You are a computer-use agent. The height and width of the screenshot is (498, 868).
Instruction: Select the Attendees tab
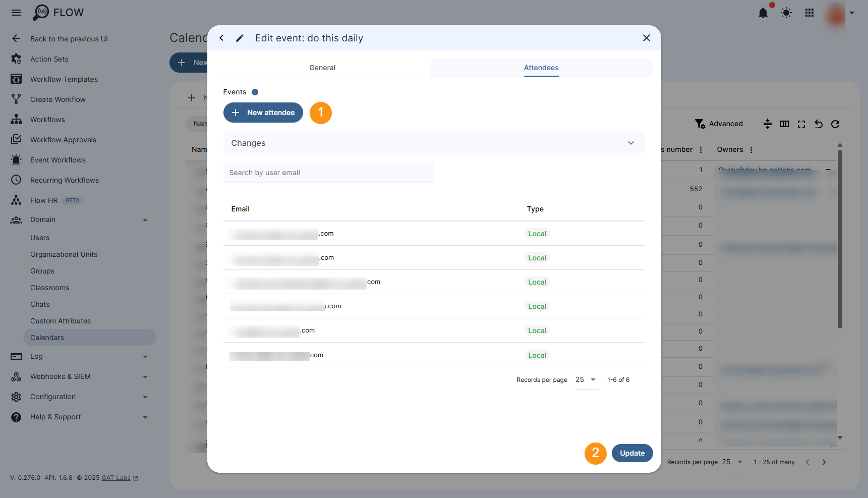coord(541,68)
